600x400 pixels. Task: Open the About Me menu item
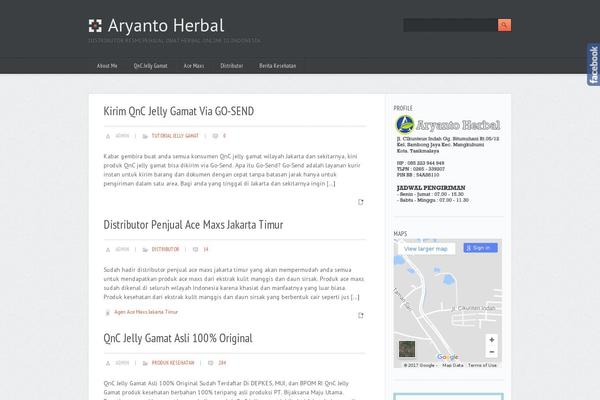(x=107, y=66)
